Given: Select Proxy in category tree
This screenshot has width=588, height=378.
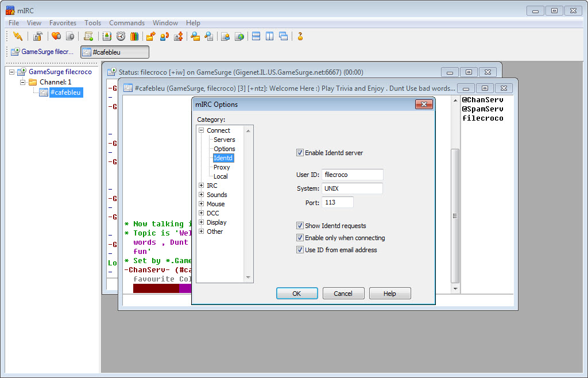Looking at the screenshot, I should pos(222,167).
